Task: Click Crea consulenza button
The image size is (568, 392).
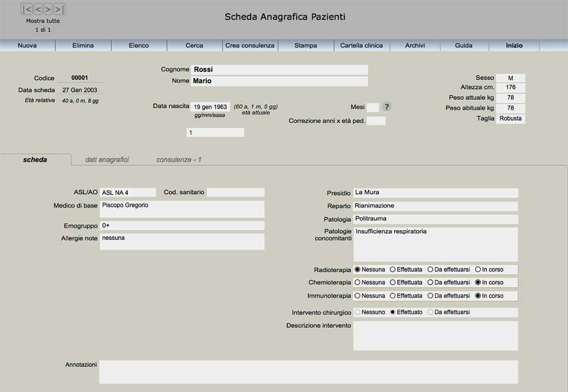Action: pyautogui.click(x=250, y=45)
